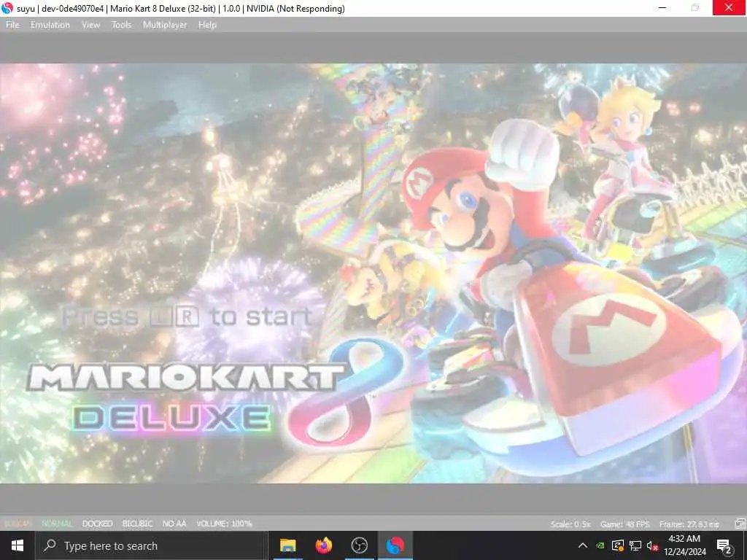Click the NVIDIA tray icon

coord(600,545)
